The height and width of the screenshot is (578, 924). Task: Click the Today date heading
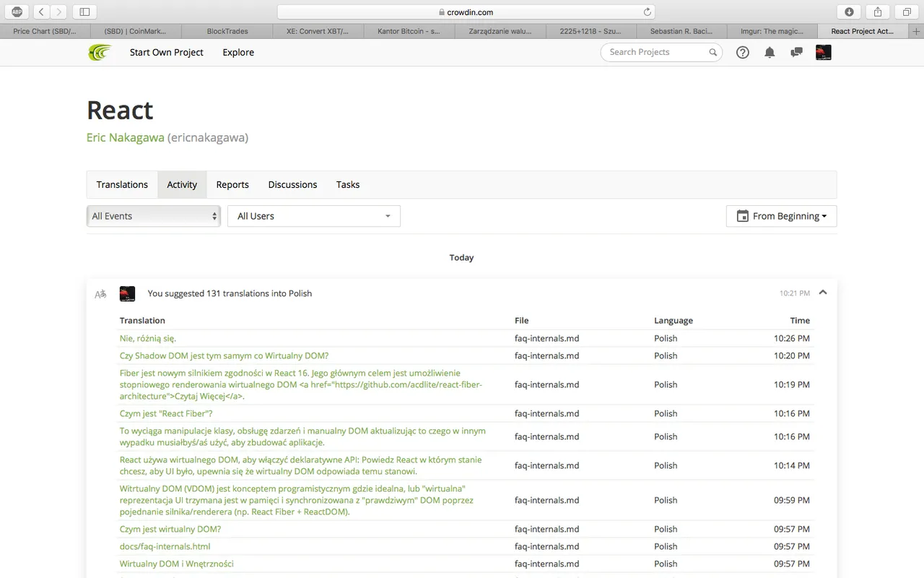[x=461, y=257]
